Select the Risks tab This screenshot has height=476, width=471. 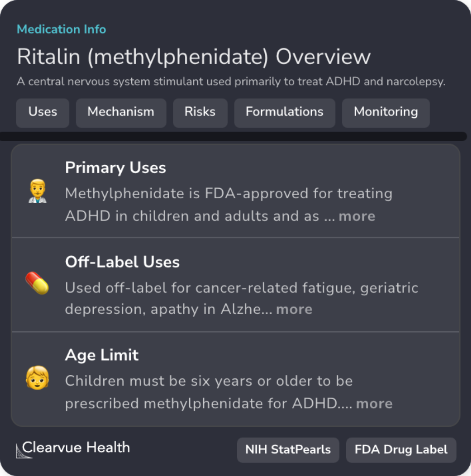pos(200,112)
